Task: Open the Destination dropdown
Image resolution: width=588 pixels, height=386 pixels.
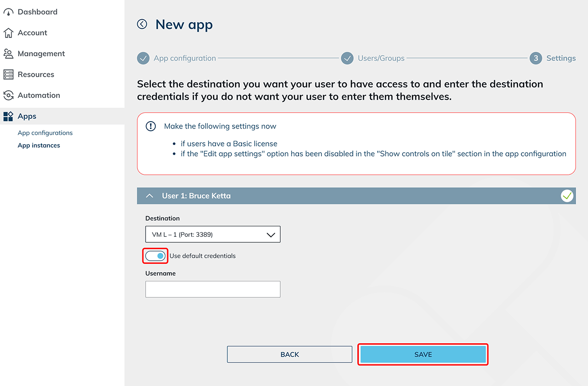Action: click(x=213, y=235)
